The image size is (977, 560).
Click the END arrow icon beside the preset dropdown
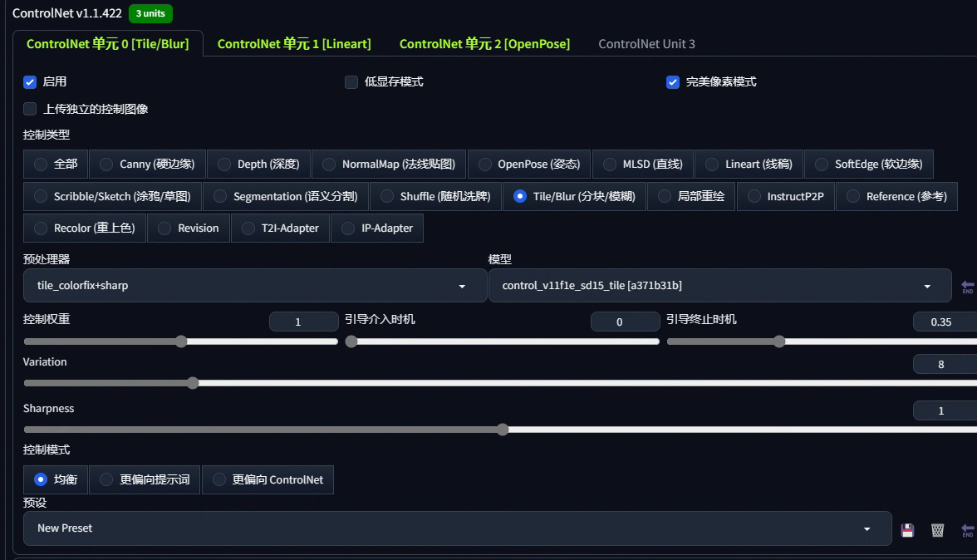(968, 530)
